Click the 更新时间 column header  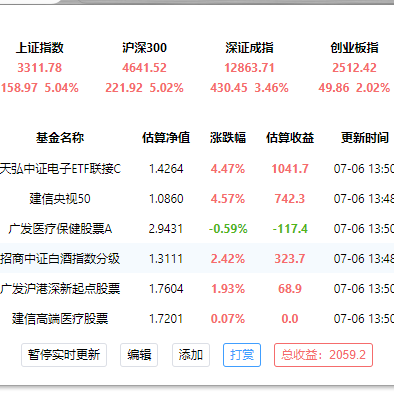[x=365, y=138]
